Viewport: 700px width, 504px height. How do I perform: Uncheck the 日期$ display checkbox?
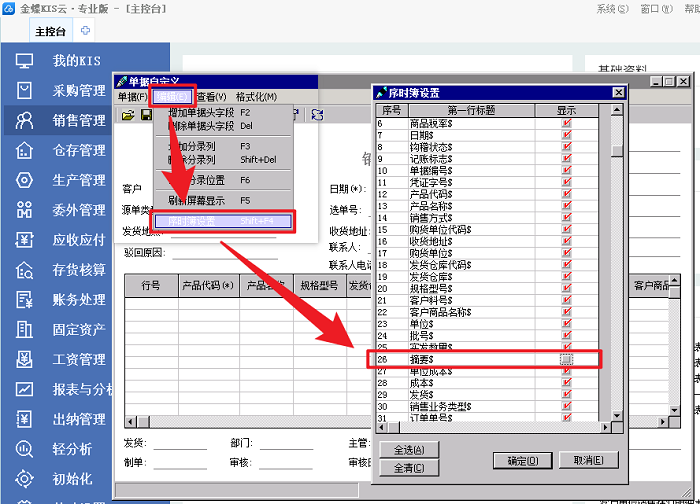[x=566, y=135]
